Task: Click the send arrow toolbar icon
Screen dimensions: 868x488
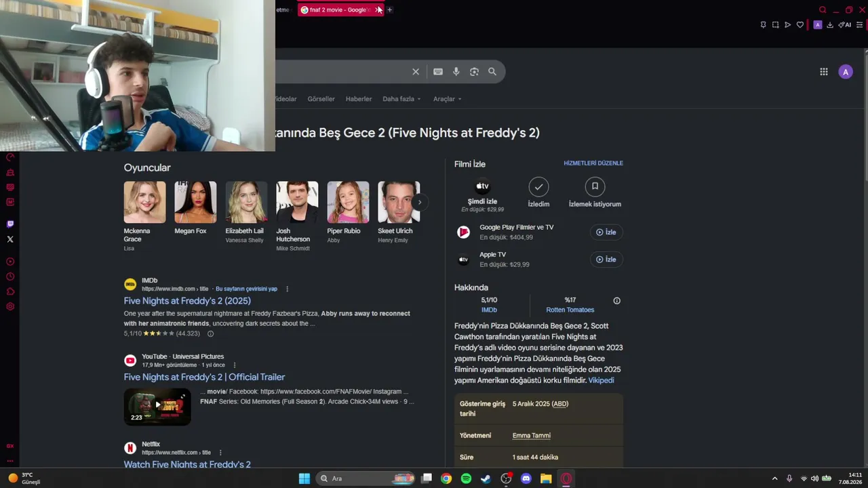Action: click(x=787, y=25)
